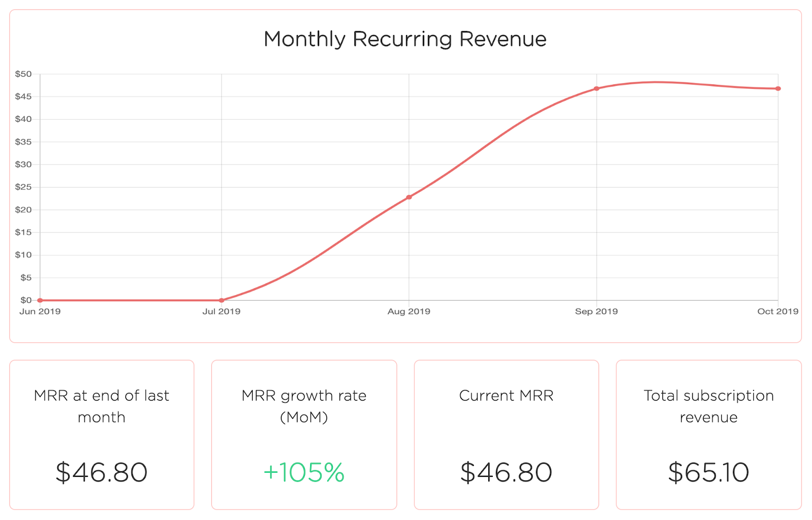812x520 pixels.
Task: Click the Current MRR card label
Action: pyautogui.click(x=506, y=396)
